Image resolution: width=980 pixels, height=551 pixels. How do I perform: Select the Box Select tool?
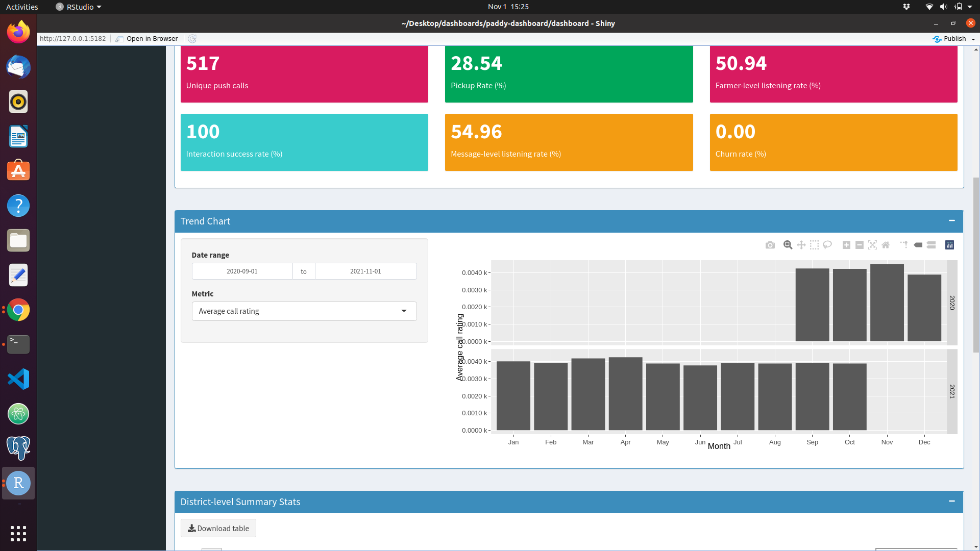pos(814,245)
